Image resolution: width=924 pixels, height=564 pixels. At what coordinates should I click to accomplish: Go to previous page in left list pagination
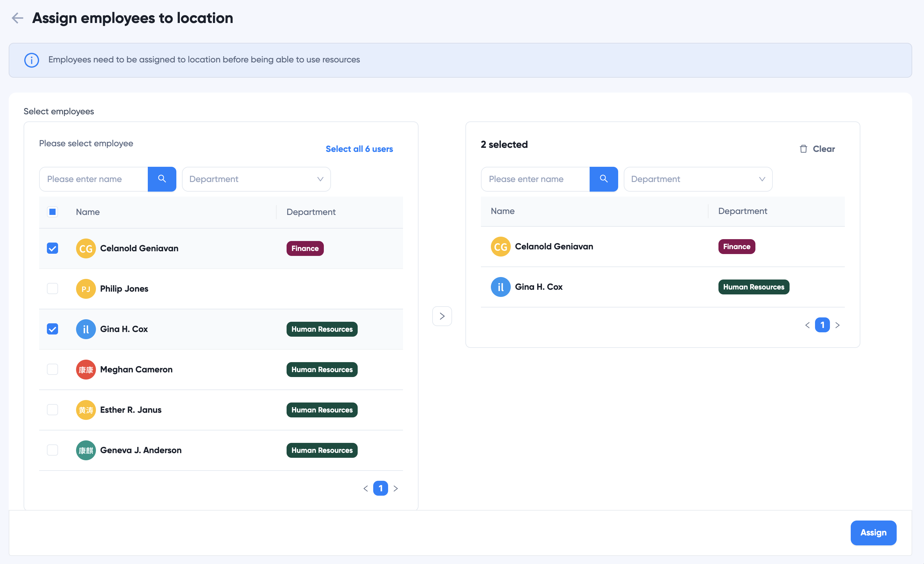pyautogui.click(x=366, y=488)
